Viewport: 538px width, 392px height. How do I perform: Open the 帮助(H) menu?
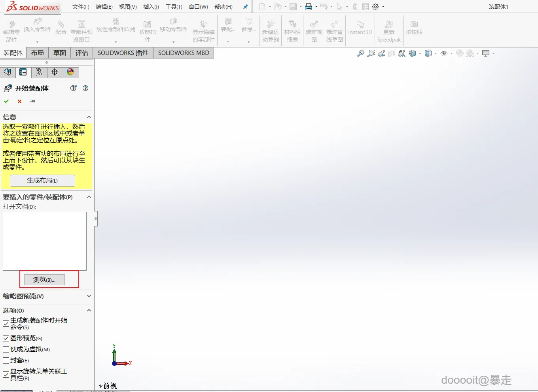click(x=224, y=7)
